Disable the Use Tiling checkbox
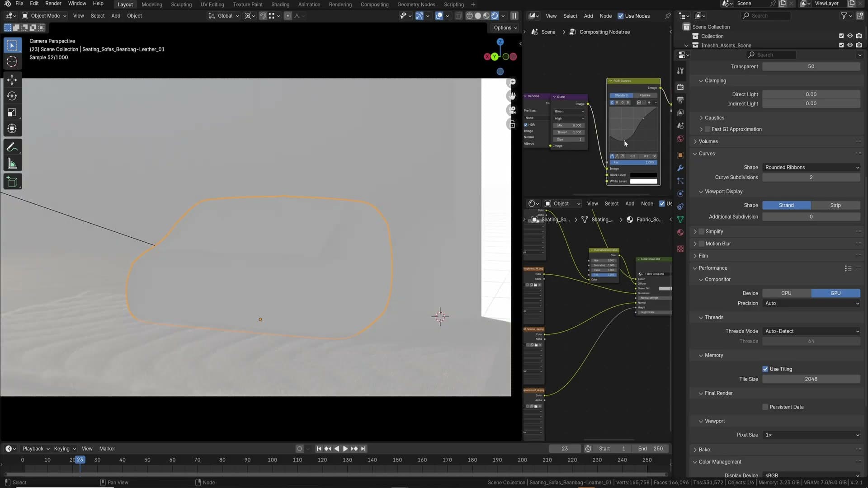Viewport: 868px width, 488px height. [765, 369]
